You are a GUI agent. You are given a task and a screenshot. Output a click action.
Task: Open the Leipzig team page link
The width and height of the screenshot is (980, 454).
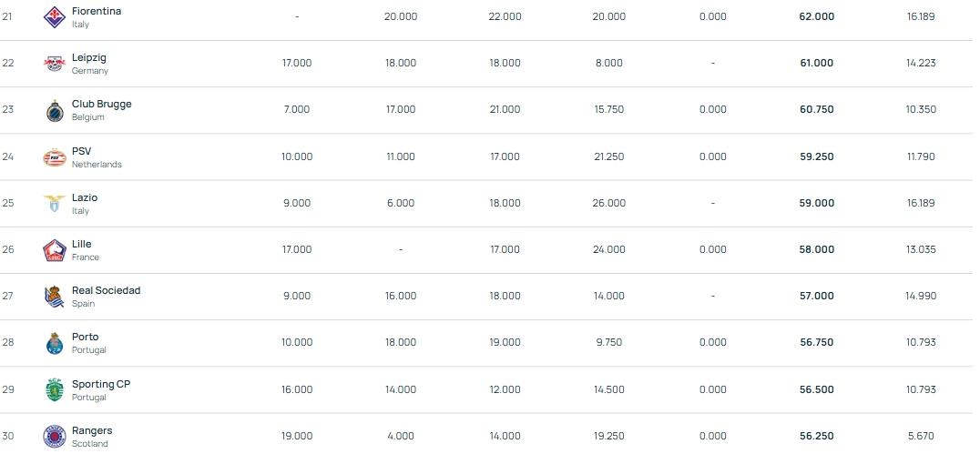(88, 57)
